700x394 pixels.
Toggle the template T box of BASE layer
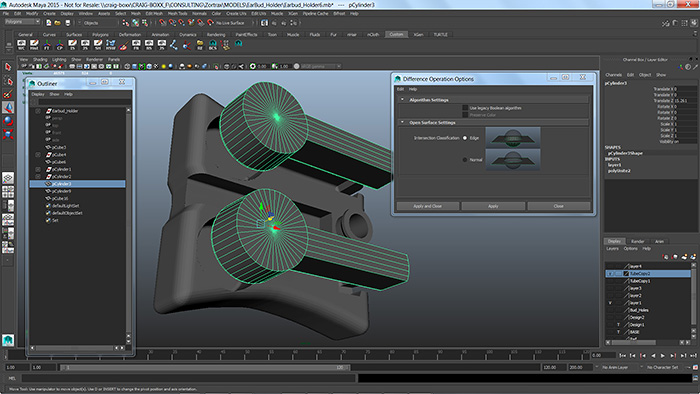click(618, 332)
